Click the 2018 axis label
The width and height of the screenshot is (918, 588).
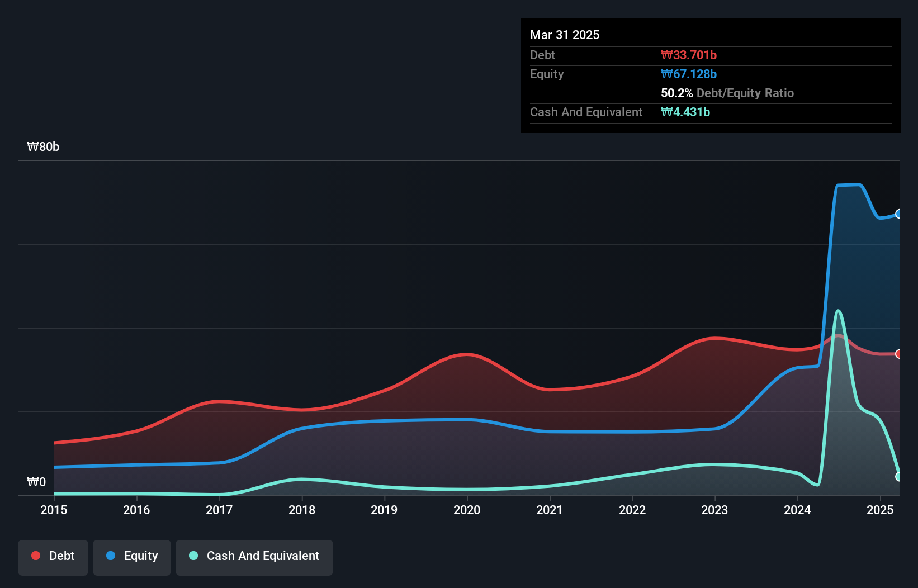click(302, 510)
